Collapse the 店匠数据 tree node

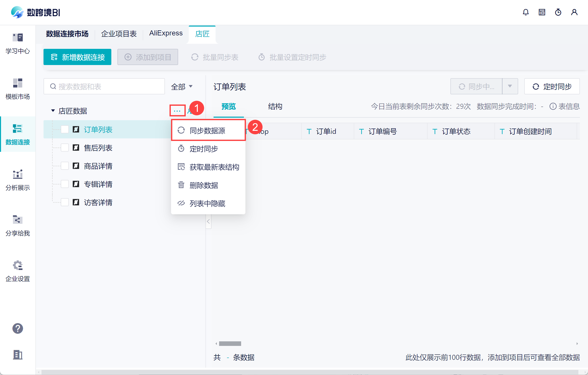click(x=53, y=111)
